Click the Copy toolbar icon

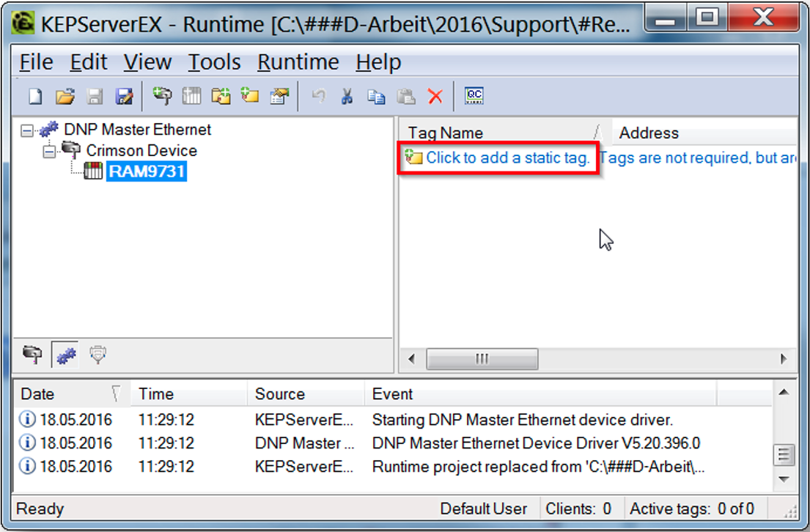click(376, 96)
